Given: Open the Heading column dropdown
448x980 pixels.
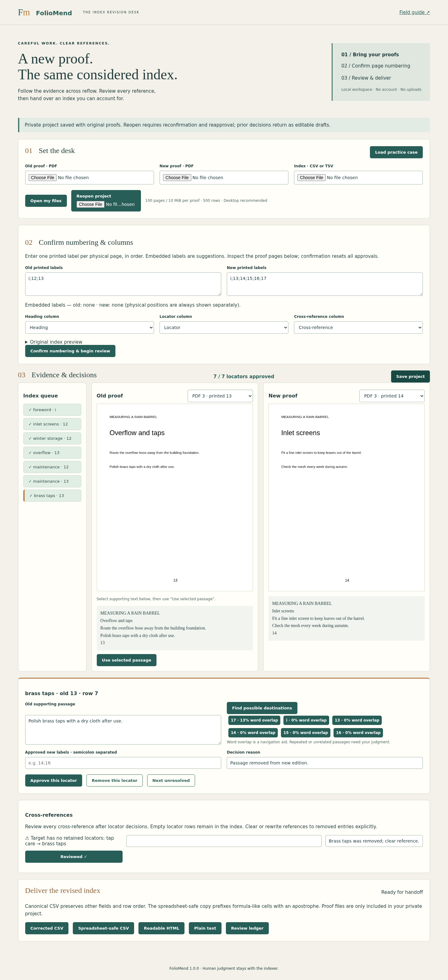Looking at the screenshot, I should coord(90,327).
